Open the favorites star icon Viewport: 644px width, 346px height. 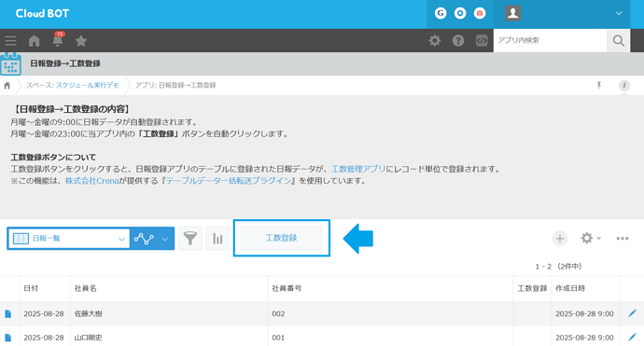81,41
